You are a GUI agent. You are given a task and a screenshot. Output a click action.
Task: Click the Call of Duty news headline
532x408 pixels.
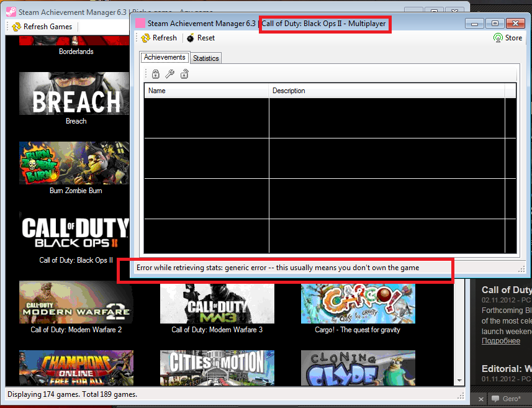(x=507, y=290)
